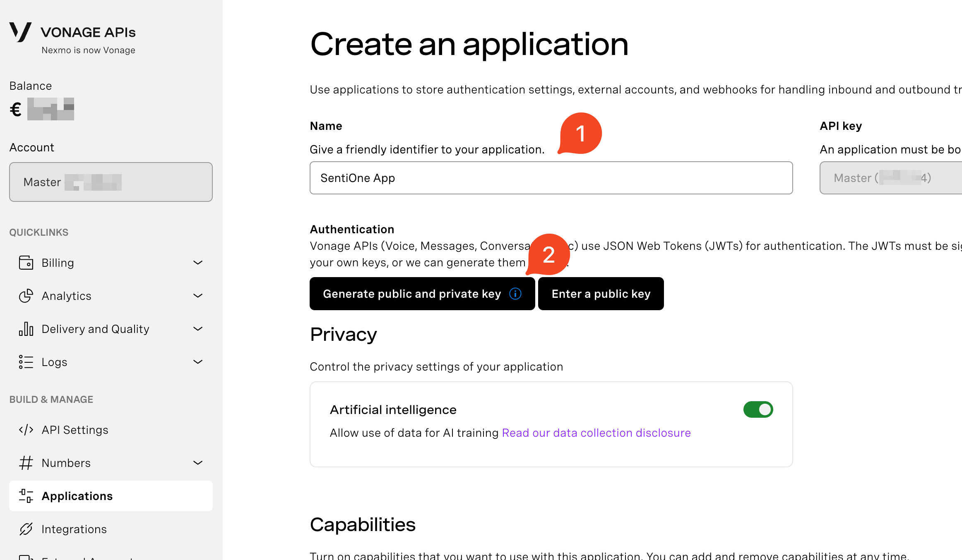This screenshot has width=962, height=560.
Task: Expand the Analytics section chevron
Action: (x=198, y=296)
